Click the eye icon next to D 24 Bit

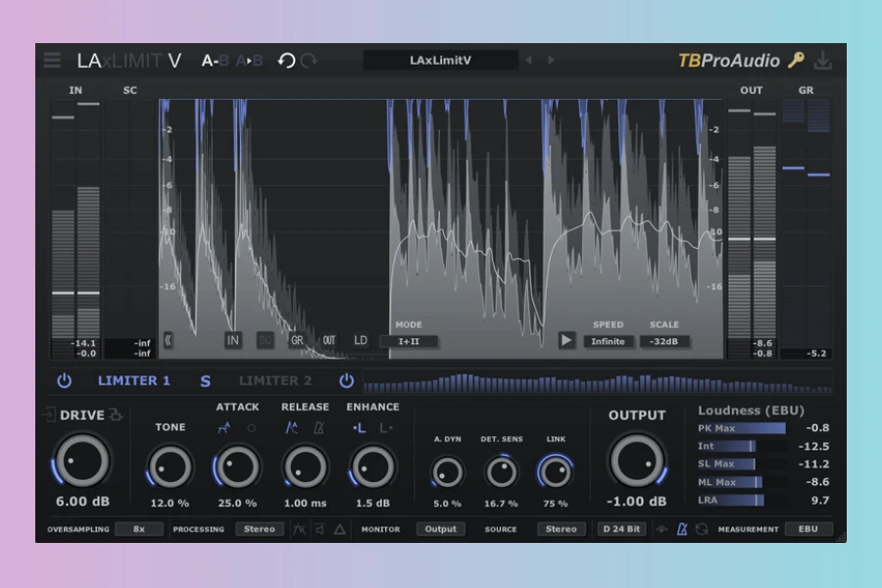click(661, 529)
